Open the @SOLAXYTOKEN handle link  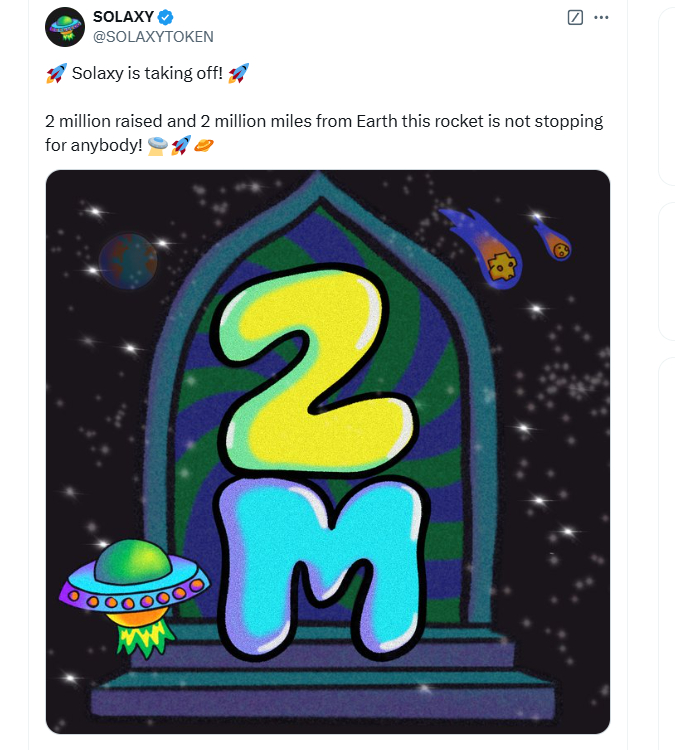[x=153, y=36]
